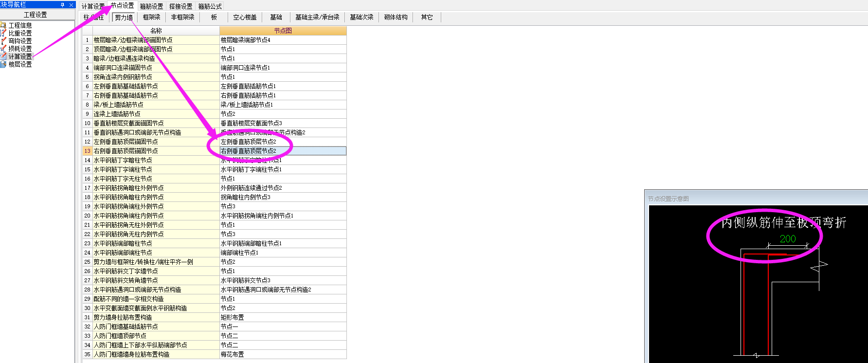Click cell 右侧垂直筋顶层节点2
868x363 pixels.
[x=283, y=151]
